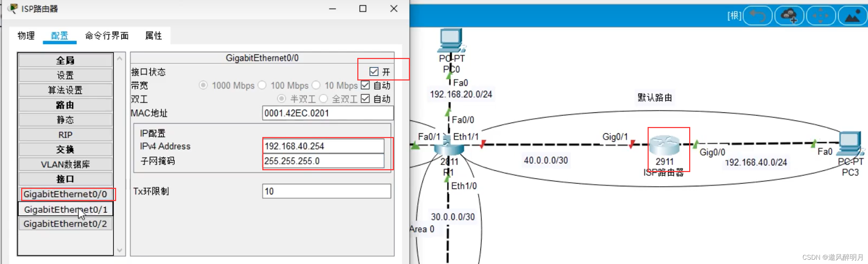Click the sidebar scroll down arrow

(120, 250)
